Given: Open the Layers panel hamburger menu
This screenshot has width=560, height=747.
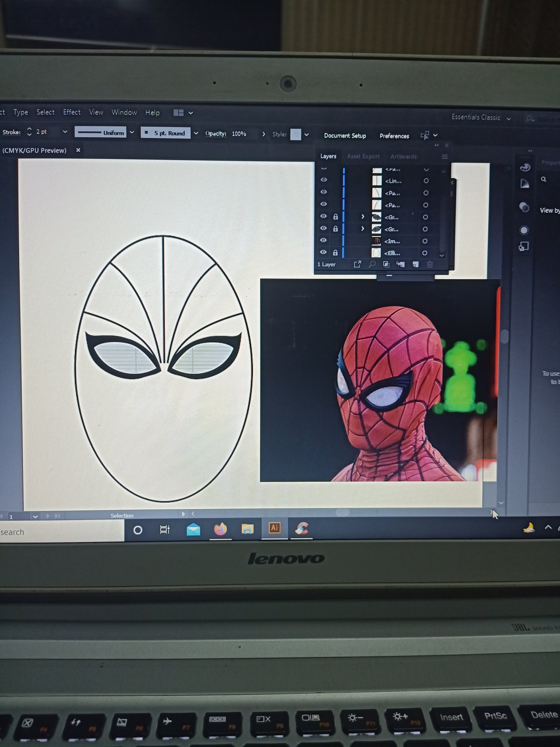Looking at the screenshot, I should pyautogui.click(x=444, y=157).
